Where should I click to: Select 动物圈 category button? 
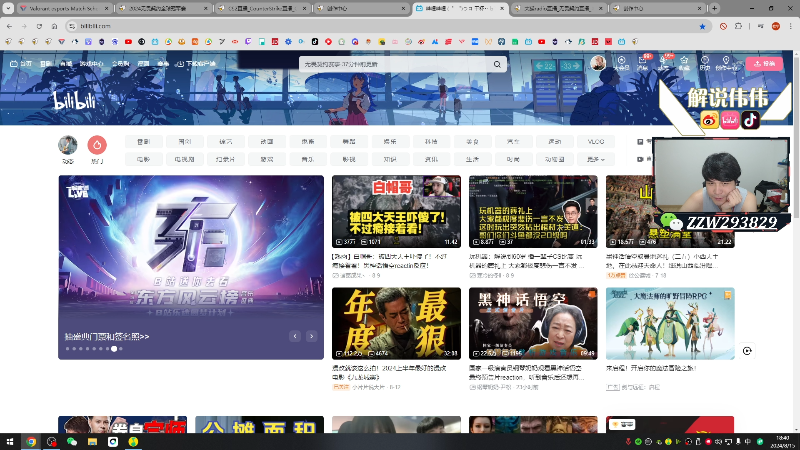click(554, 159)
